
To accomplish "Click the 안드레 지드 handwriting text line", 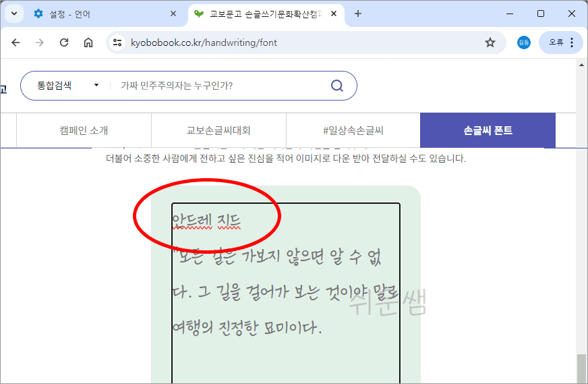I will (206, 221).
